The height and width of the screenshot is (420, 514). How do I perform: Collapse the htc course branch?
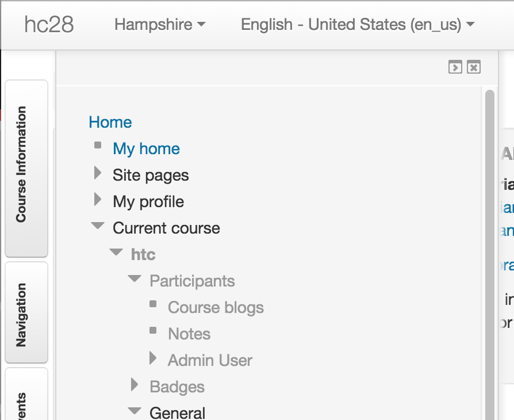tap(116, 252)
